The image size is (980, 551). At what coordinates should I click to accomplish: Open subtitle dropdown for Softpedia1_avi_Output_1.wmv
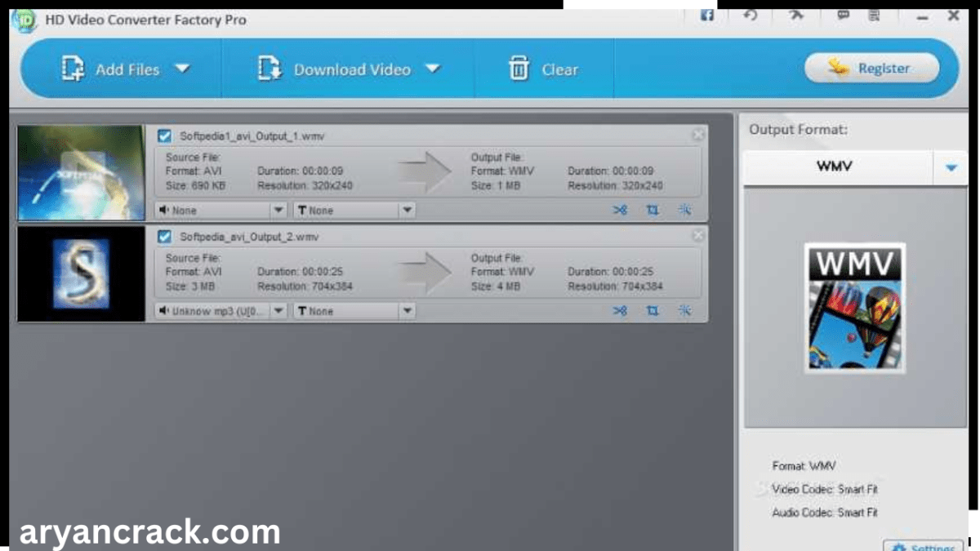354,211
